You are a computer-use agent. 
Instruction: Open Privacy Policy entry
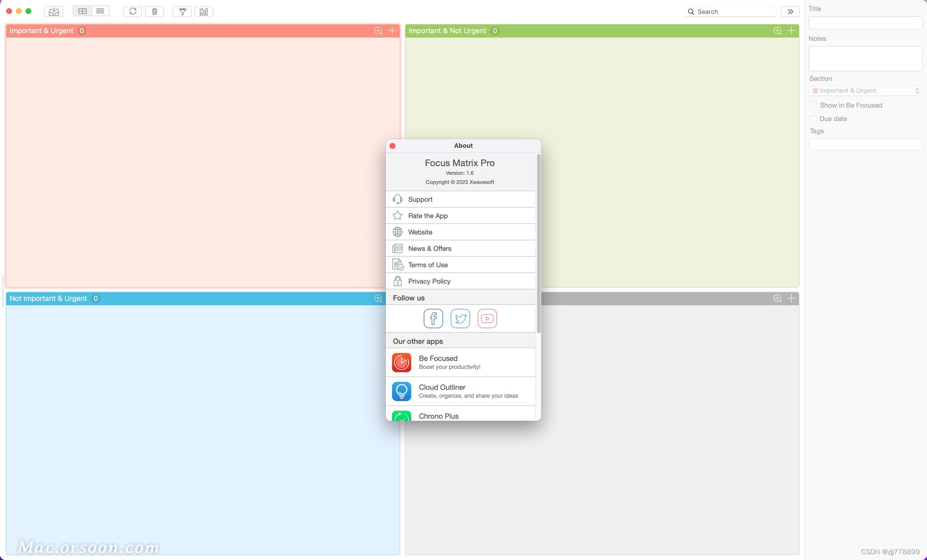tap(461, 281)
